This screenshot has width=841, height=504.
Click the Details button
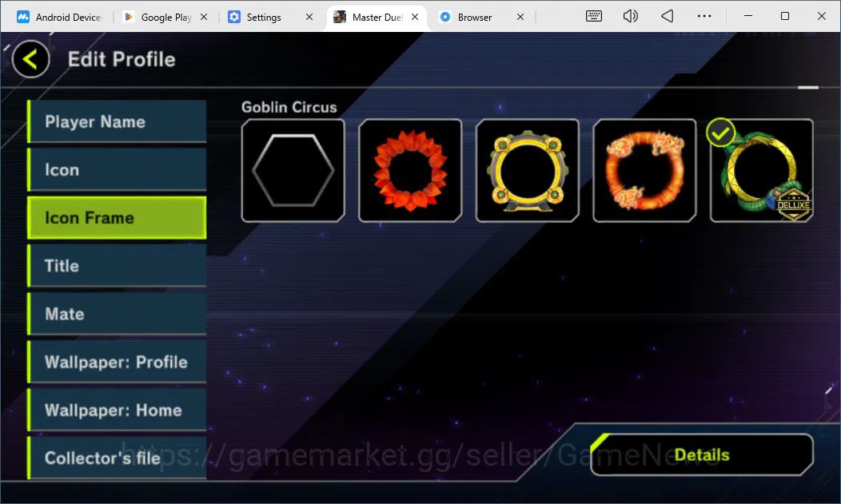coord(702,454)
